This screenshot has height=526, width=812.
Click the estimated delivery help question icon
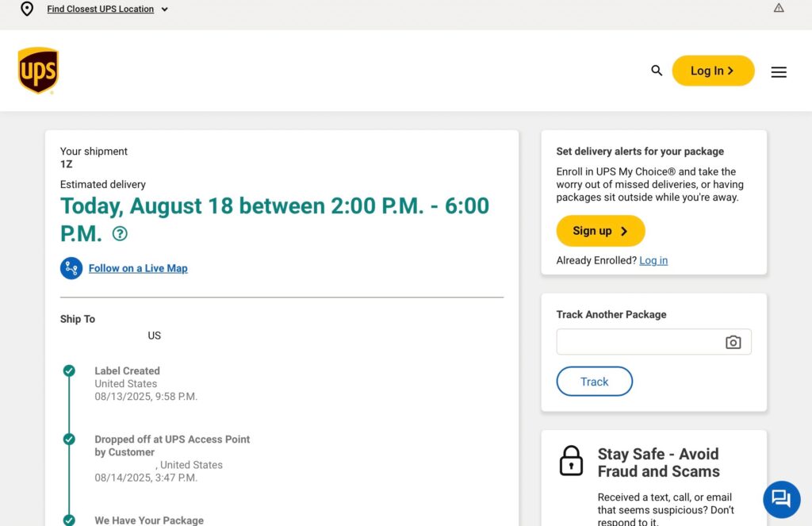120,234
